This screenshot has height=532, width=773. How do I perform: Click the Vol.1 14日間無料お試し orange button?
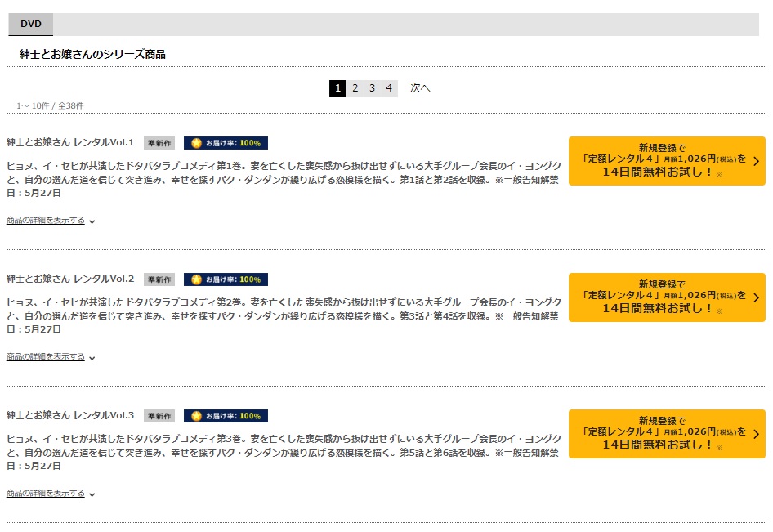coord(667,161)
